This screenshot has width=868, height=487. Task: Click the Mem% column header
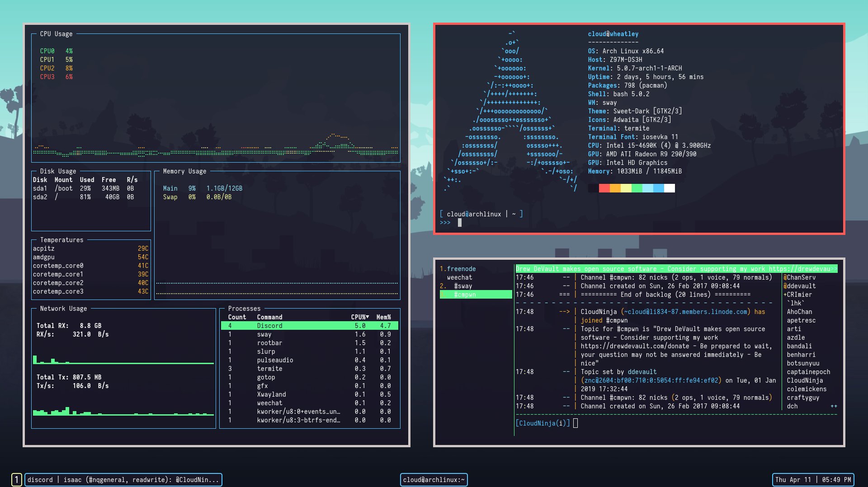383,317
